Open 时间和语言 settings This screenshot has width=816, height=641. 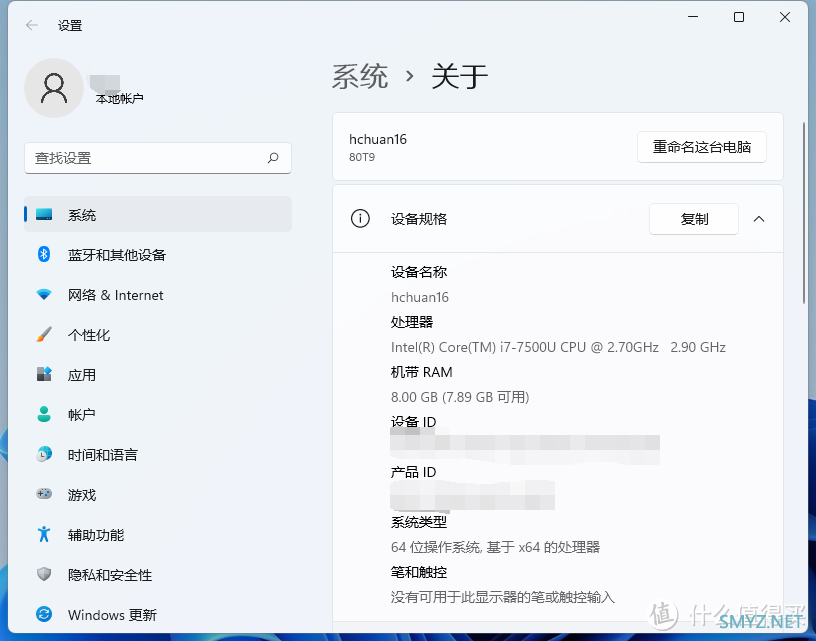point(158,454)
